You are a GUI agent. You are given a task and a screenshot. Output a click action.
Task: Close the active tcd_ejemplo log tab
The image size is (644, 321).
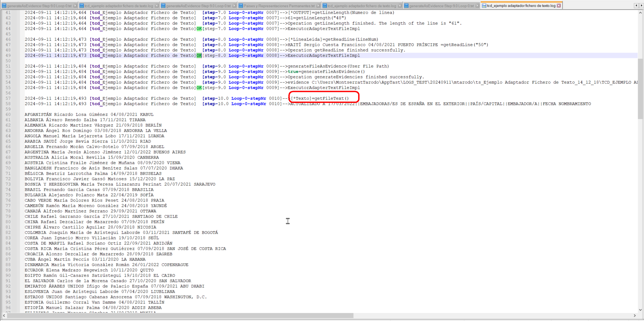(x=559, y=6)
